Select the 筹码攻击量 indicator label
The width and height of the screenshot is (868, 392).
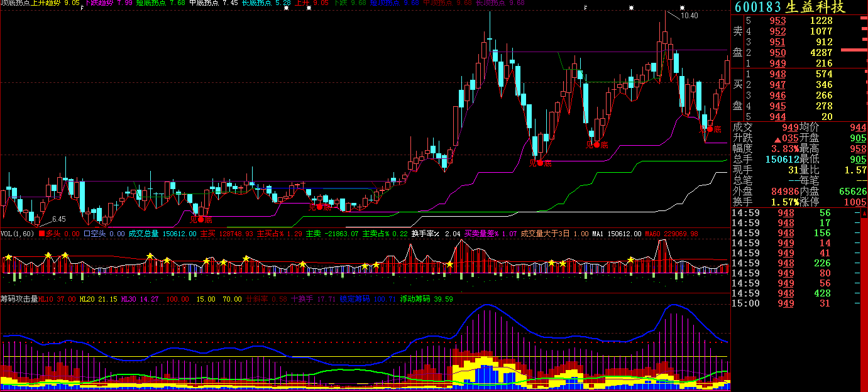pyautogui.click(x=19, y=299)
